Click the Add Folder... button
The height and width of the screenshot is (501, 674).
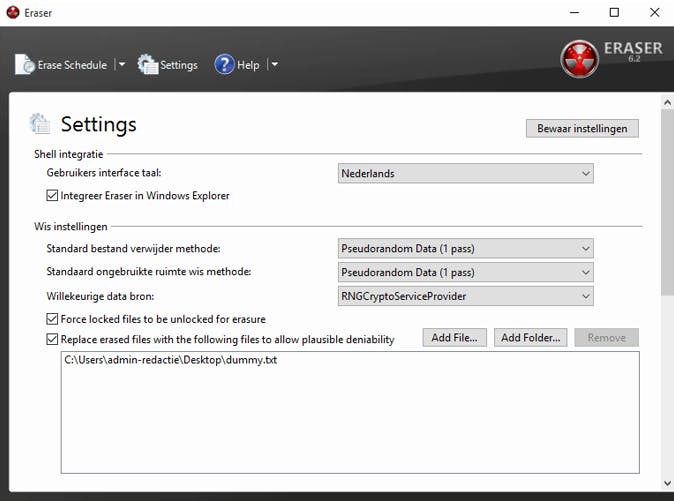coord(530,338)
